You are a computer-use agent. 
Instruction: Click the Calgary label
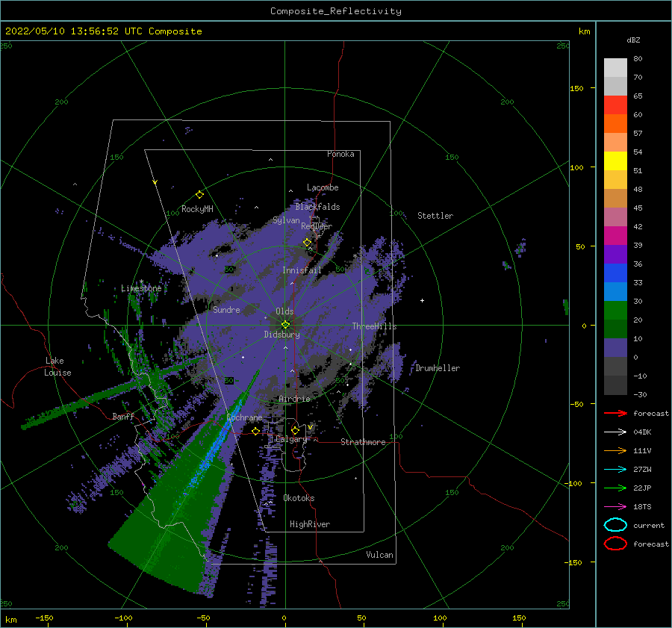coord(291,439)
